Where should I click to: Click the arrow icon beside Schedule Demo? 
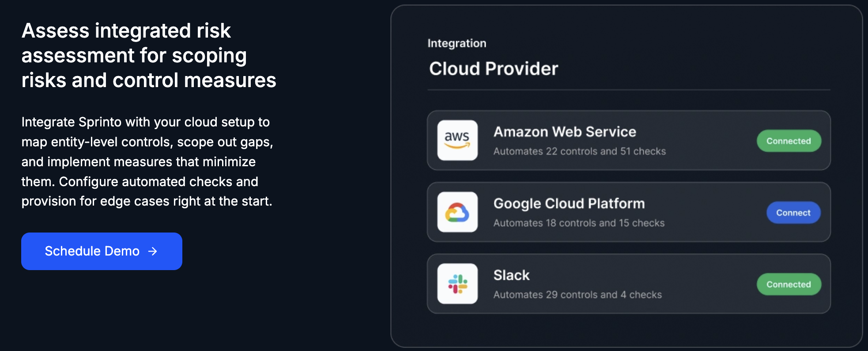[x=153, y=251]
